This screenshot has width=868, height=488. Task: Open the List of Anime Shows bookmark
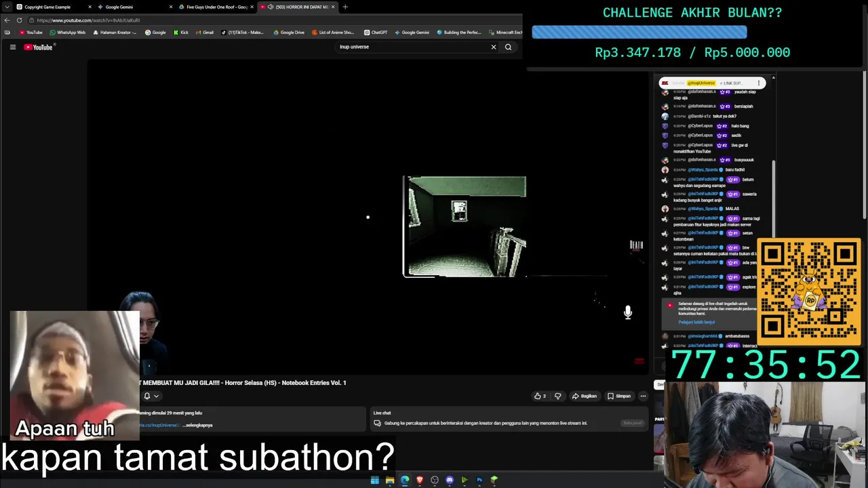pyautogui.click(x=333, y=33)
